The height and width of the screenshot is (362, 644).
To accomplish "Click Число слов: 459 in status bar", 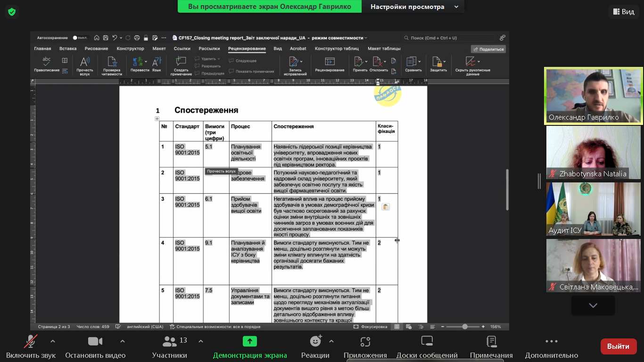I will [93, 327].
